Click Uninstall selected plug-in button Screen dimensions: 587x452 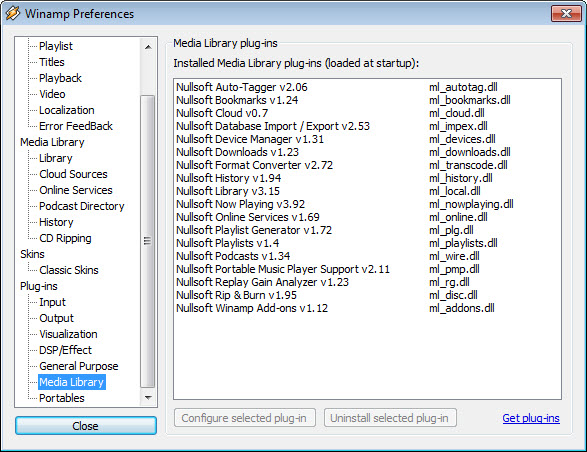(x=390, y=418)
